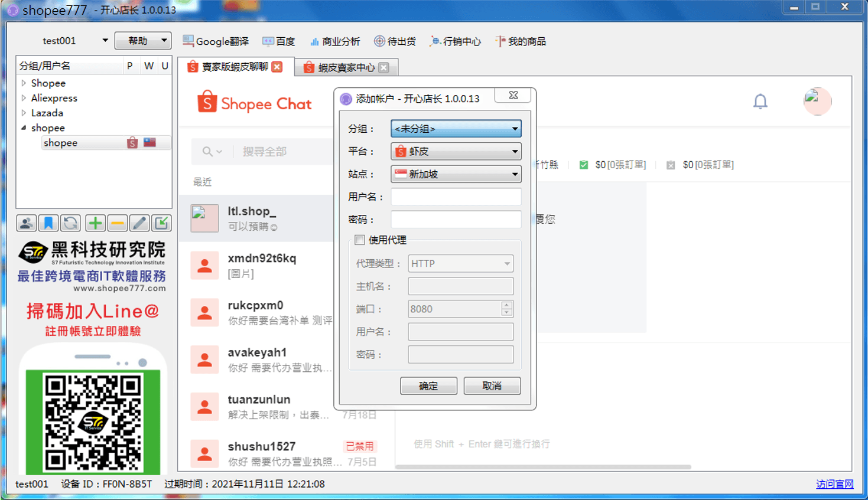Screen dimensions: 868x500
Task: Expand the Lazada tree group
Action: (x=24, y=113)
